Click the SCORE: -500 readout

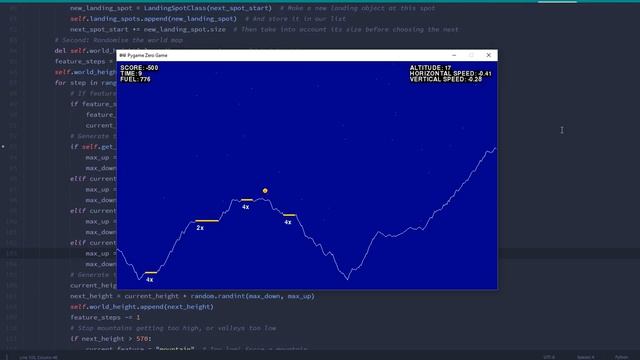[x=139, y=68]
